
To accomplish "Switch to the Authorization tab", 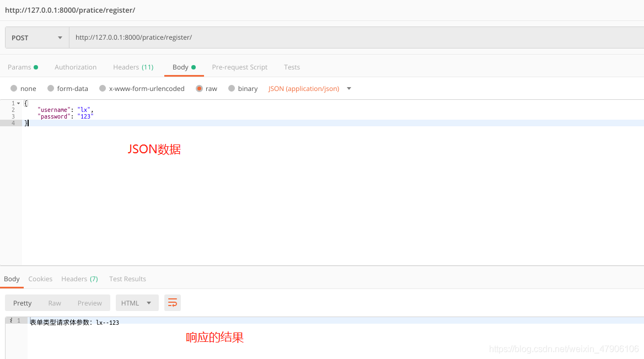I will point(76,67).
